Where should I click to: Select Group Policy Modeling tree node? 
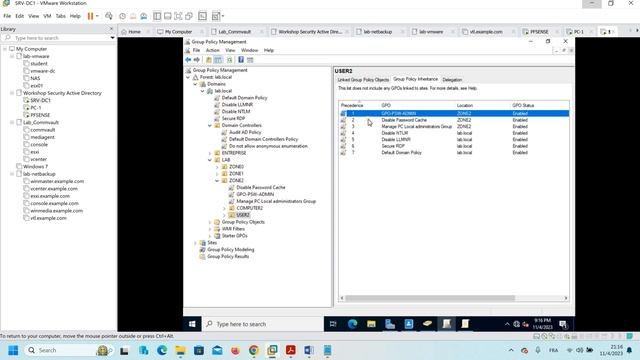(x=231, y=250)
